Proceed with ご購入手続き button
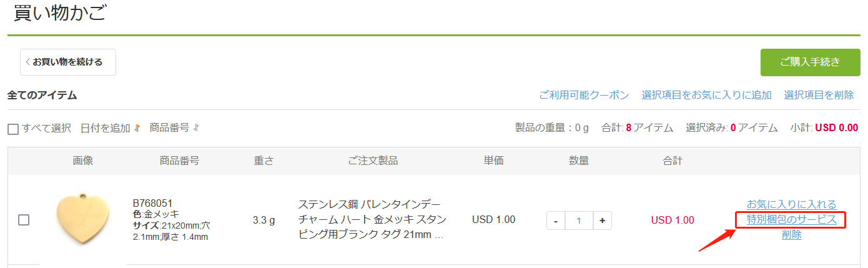 tap(810, 62)
